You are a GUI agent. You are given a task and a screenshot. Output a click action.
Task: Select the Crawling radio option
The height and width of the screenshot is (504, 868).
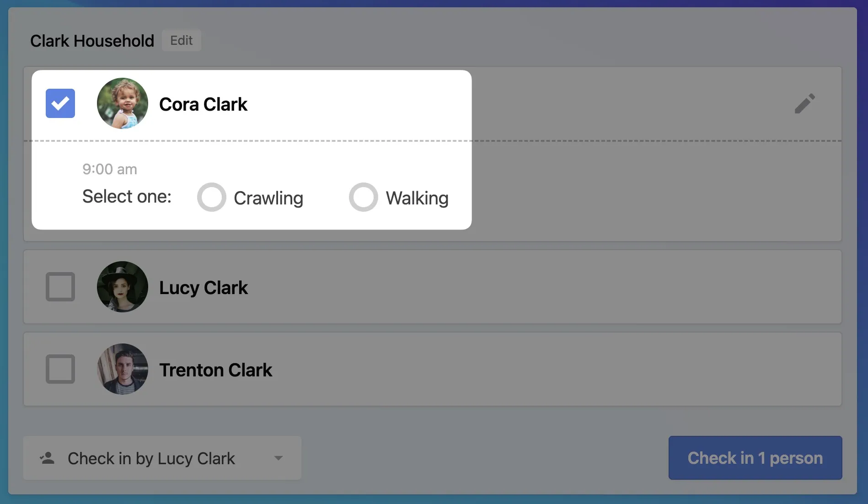212,197
